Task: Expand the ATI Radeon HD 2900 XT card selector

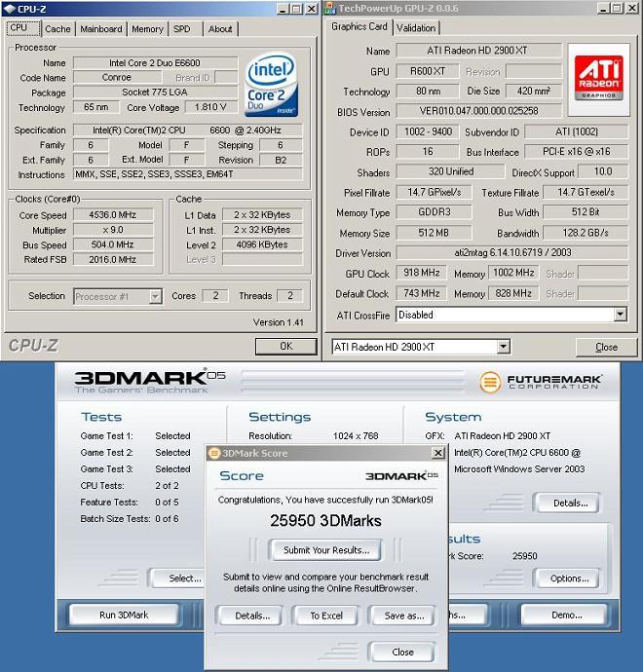Action: tap(504, 347)
